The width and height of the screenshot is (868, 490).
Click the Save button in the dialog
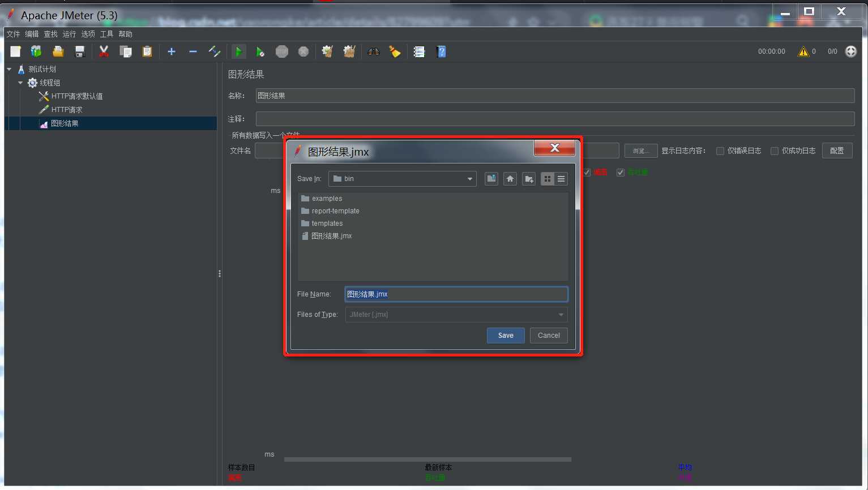point(506,336)
